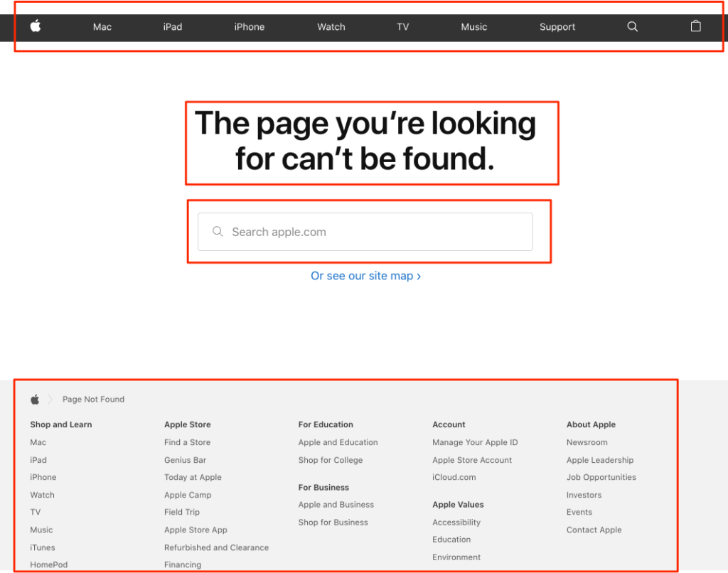
Task: Open the shopping bag icon
Action: pos(695,26)
